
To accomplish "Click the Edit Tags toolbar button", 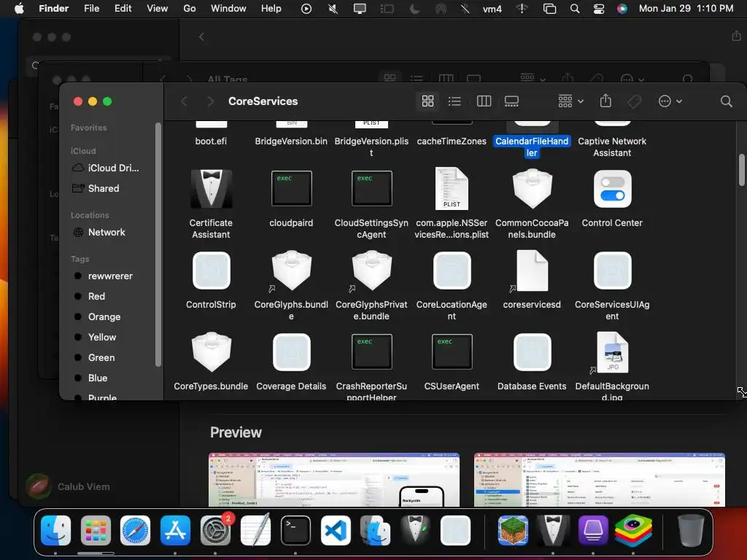I will click(x=634, y=101).
